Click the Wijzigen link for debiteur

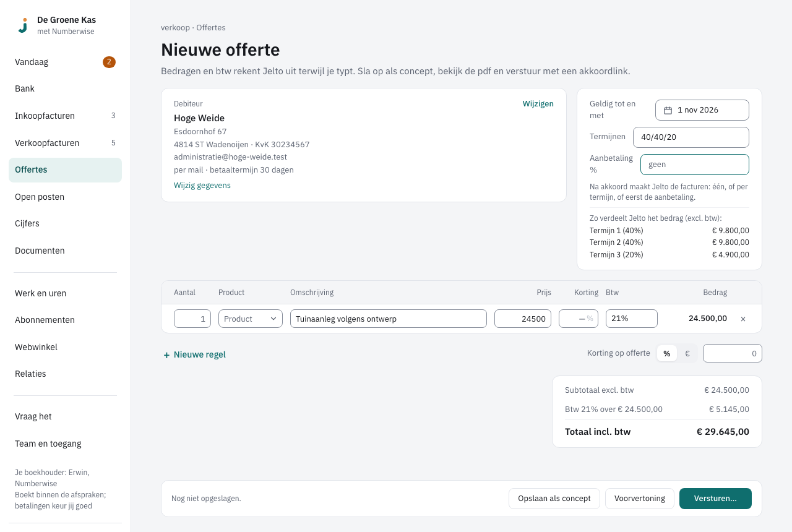[538, 104]
